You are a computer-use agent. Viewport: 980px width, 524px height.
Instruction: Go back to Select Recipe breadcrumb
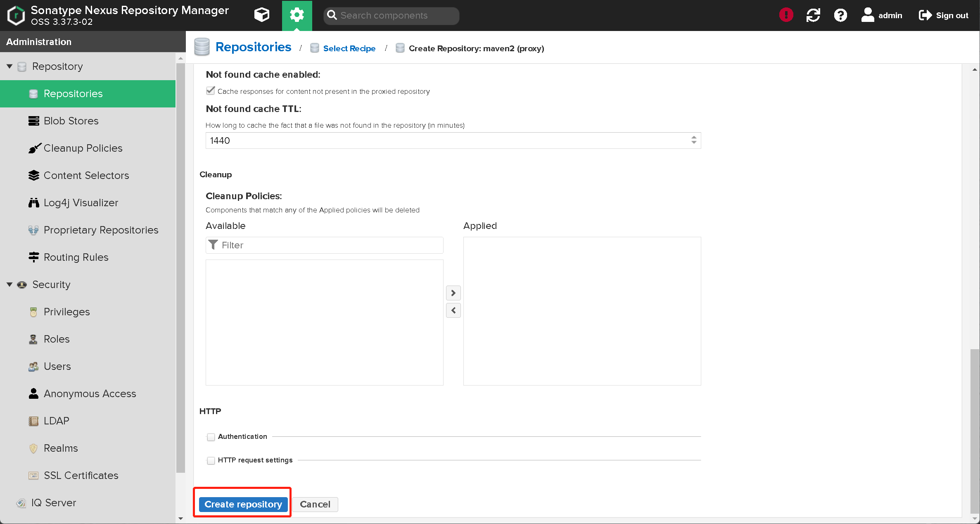click(349, 48)
